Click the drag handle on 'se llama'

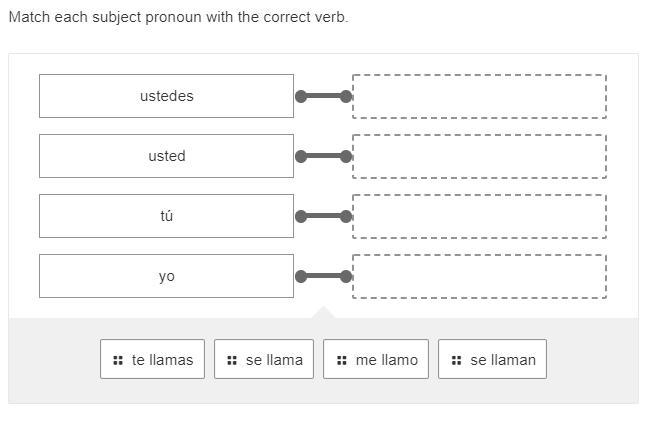(x=232, y=360)
